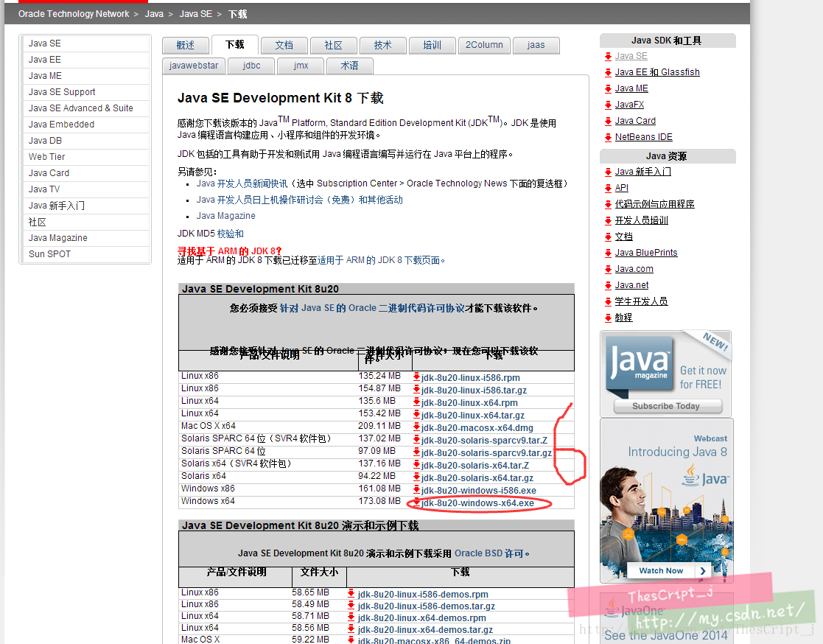Download jdk-8u20-linux-x64.tar.gz
The width and height of the screenshot is (823, 644).
(x=473, y=415)
